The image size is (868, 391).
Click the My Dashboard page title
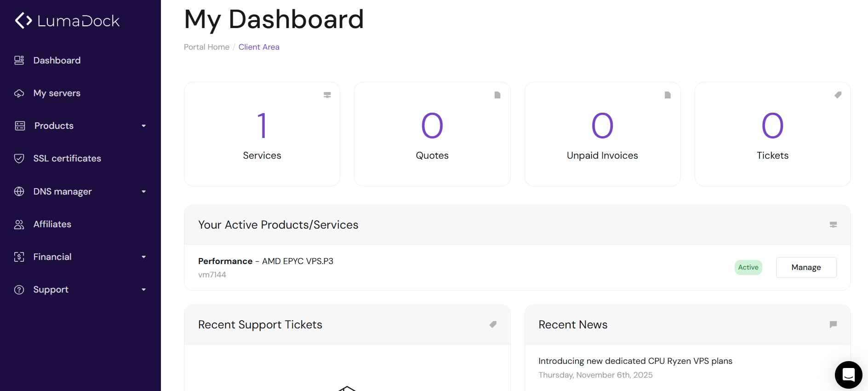click(x=274, y=20)
